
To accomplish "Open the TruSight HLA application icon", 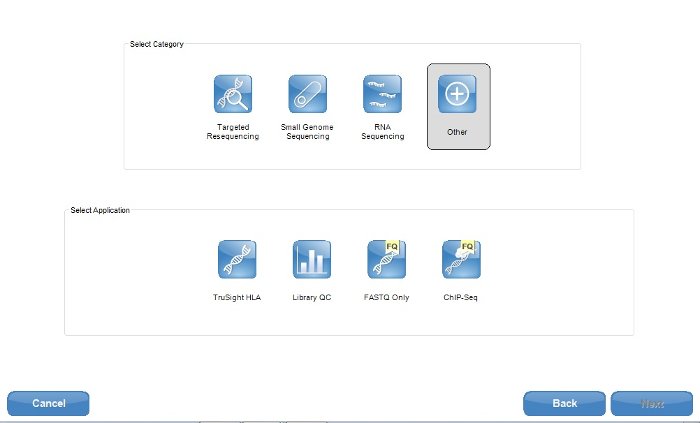I will (237, 260).
